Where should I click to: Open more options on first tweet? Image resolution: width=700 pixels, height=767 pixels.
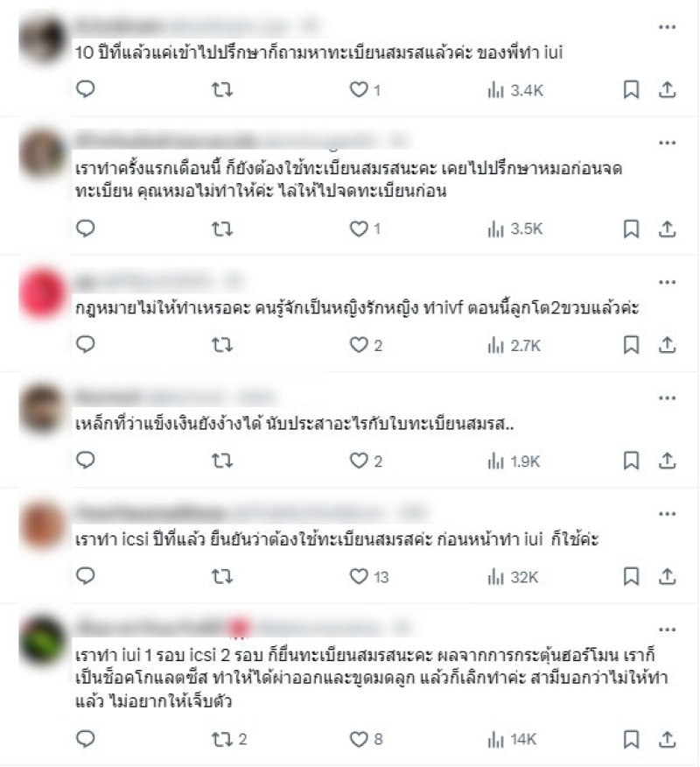[668, 27]
